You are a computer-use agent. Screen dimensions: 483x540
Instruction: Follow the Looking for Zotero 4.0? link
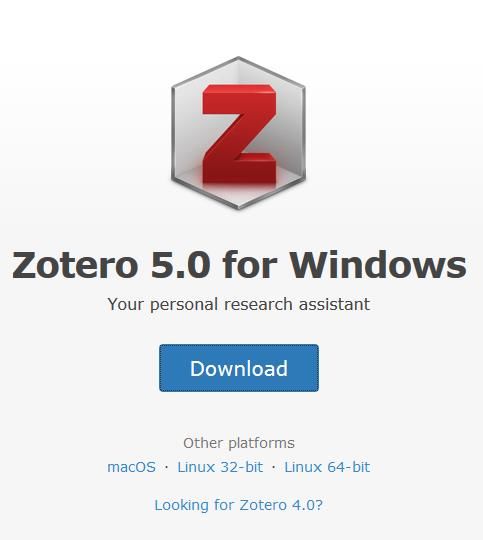coord(238,505)
